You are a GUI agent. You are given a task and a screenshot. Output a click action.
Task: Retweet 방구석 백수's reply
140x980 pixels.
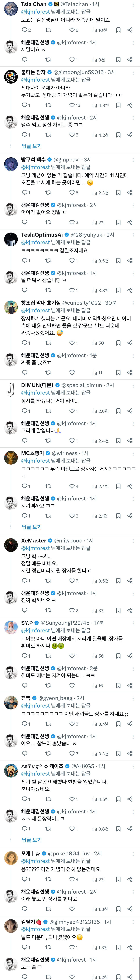(x=48, y=193)
